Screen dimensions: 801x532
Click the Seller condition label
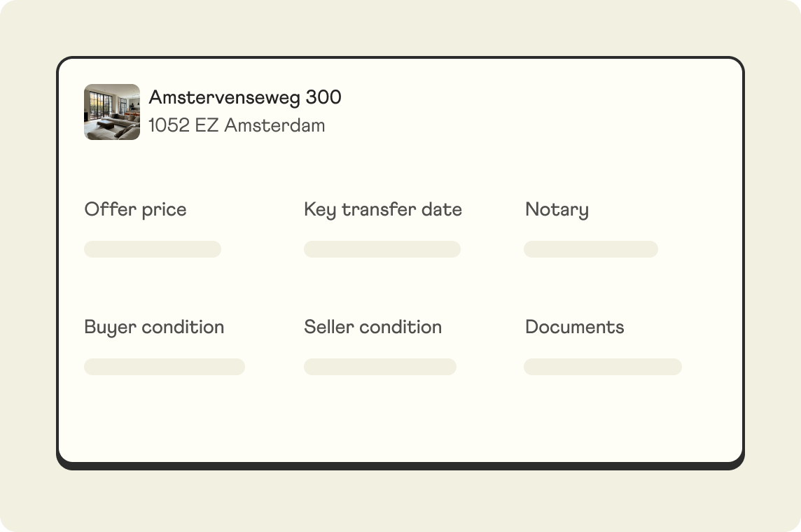pyautogui.click(x=372, y=327)
